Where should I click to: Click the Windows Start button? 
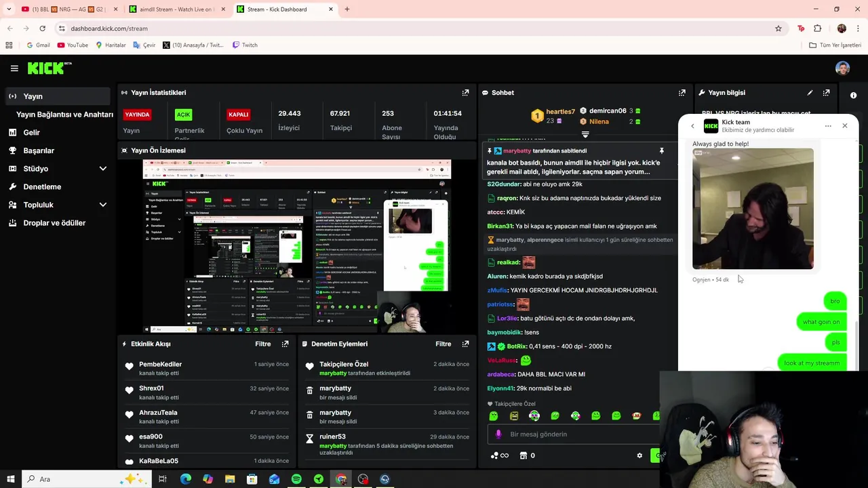click(x=9, y=479)
